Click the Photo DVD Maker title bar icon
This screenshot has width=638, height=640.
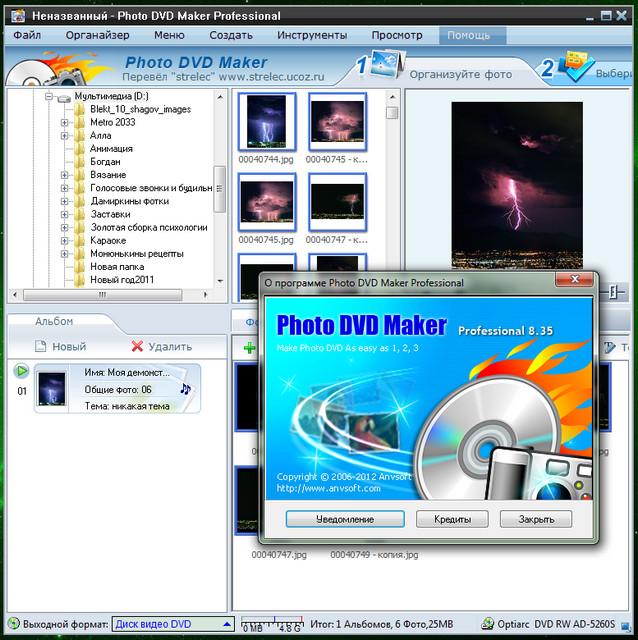click(18, 16)
